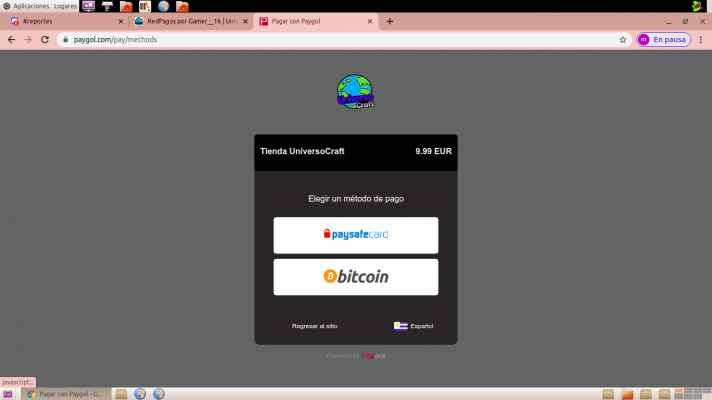View site info via the padlock icon
The height and width of the screenshot is (400, 712).
pos(65,40)
